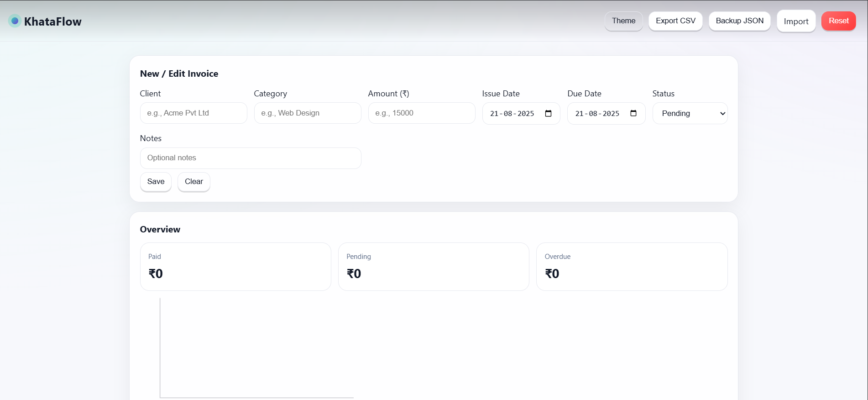Open the Issue Date calendar picker icon
Image resolution: width=868 pixels, height=400 pixels.
(548, 113)
